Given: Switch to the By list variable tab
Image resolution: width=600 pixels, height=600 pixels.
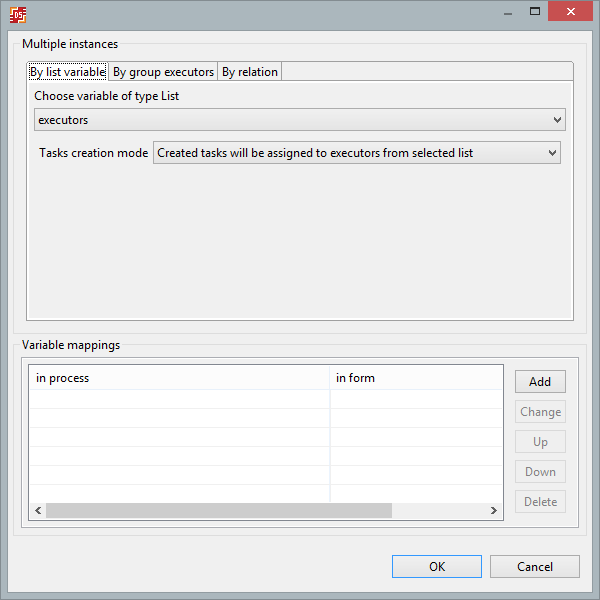Looking at the screenshot, I should pyautogui.click(x=67, y=72).
